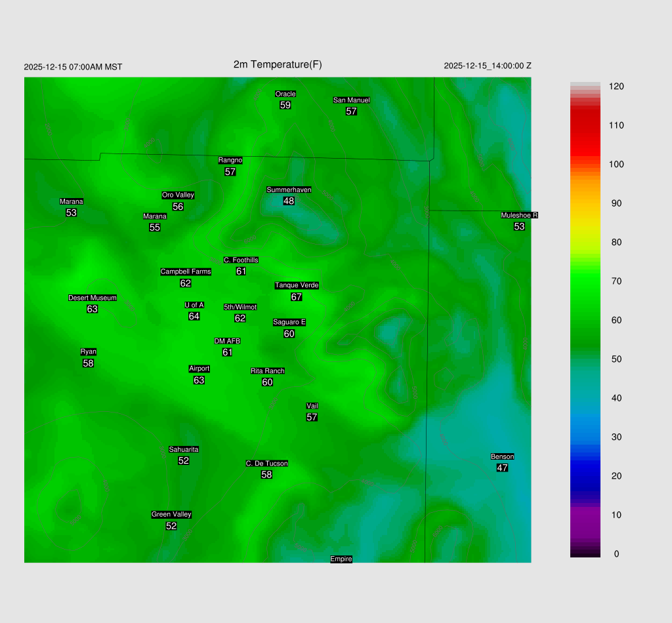Click the "2m Temperature(F)" map title

pyautogui.click(x=278, y=64)
